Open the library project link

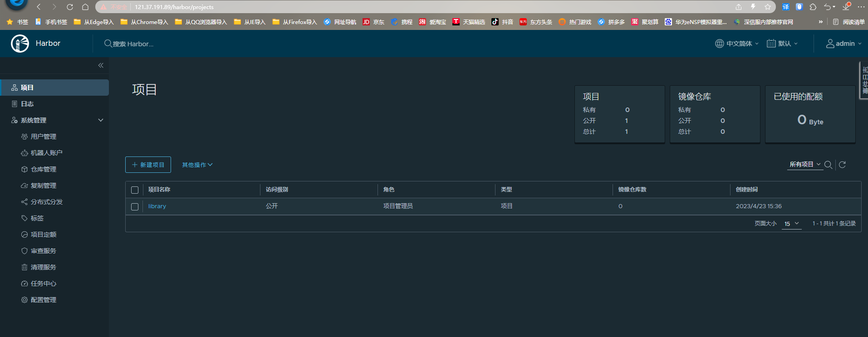click(157, 206)
